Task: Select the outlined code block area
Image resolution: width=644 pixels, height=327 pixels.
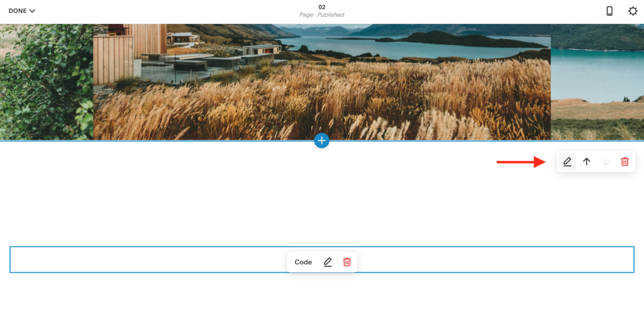Action: click(x=322, y=260)
